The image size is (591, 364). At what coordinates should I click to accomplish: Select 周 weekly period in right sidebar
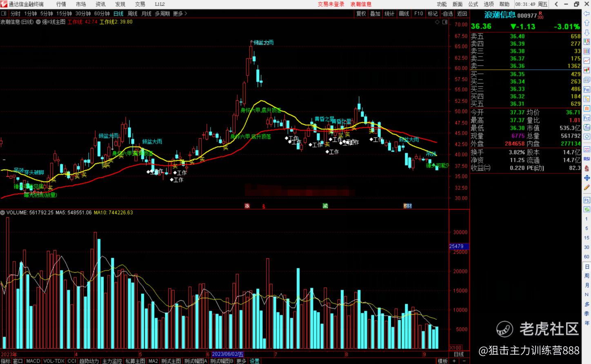coord(587,276)
